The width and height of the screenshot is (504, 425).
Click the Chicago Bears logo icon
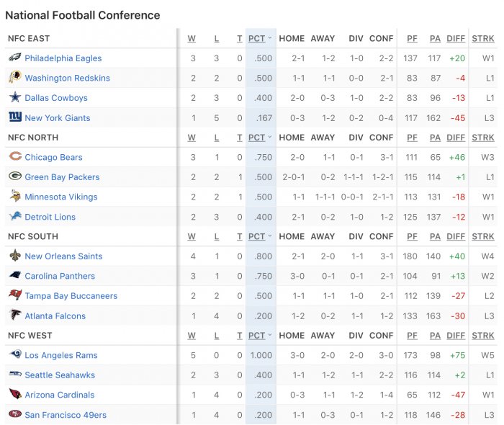(x=15, y=156)
